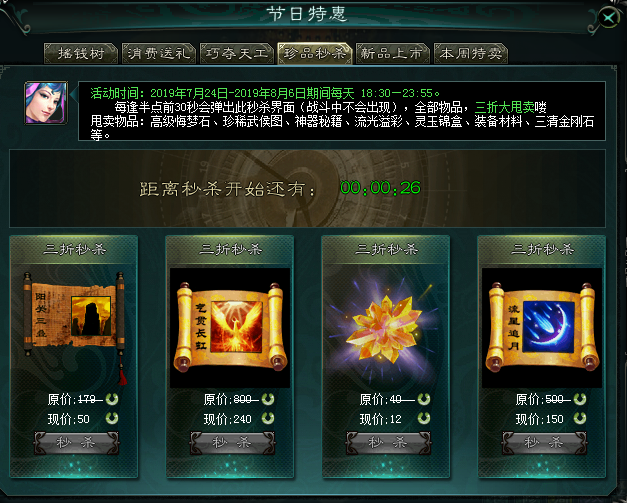Screen dimensions: 627x503
Task: Click 秒杀 button under the 240 price
Action: click(232, 443)
